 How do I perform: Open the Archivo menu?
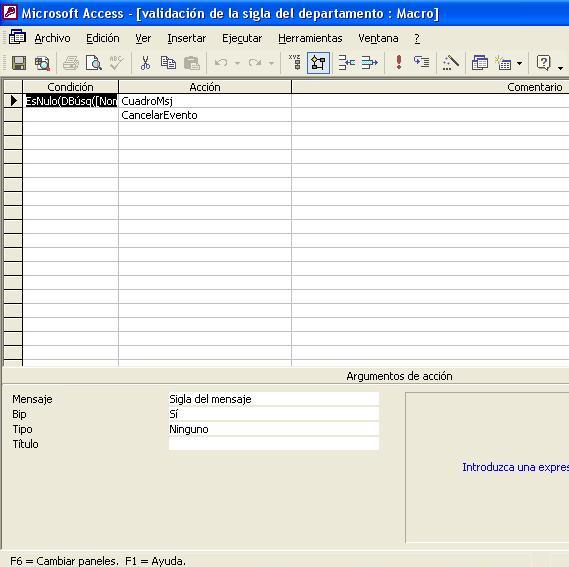(x=52, y=38)
